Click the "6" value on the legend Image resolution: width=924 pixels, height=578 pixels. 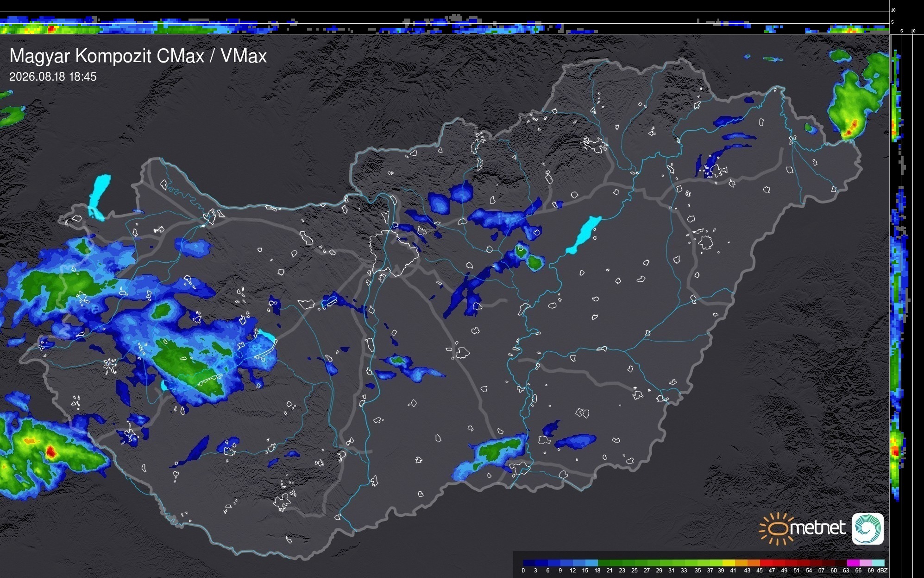click(x=548, y=571)
